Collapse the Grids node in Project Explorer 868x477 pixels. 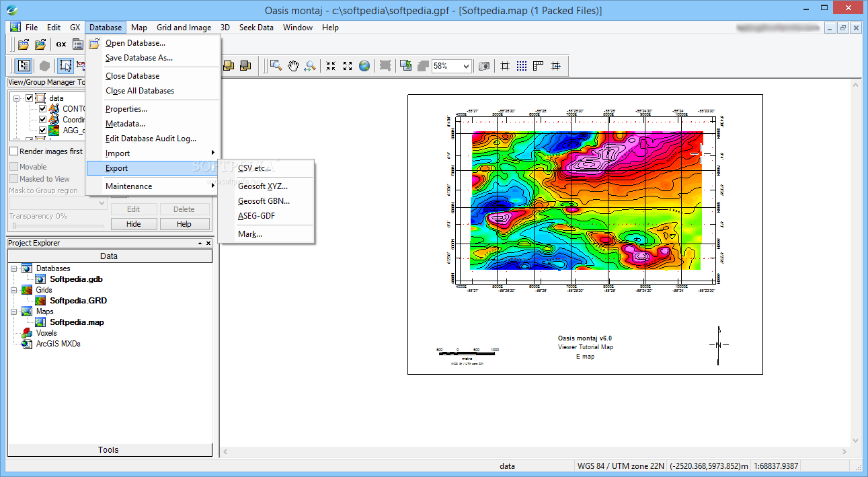(x=15, y=290)
